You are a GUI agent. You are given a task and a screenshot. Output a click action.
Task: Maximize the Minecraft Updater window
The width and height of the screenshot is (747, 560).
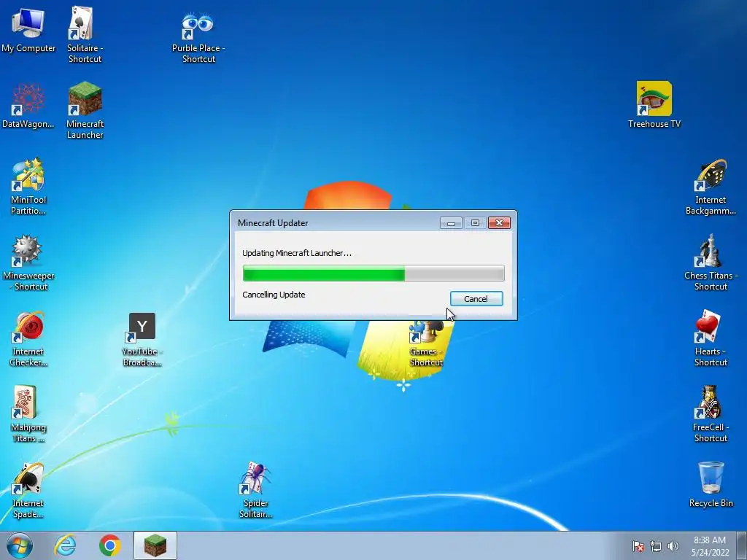tap(475, 223)
